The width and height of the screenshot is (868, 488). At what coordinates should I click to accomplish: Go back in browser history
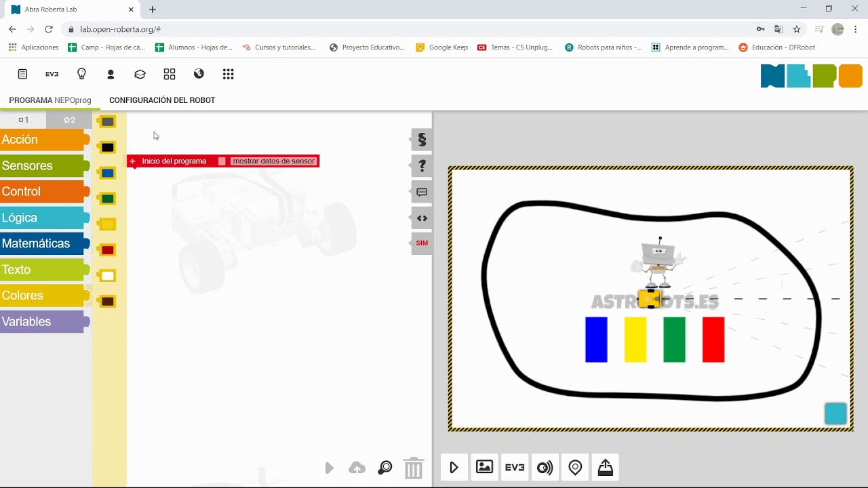coord(12,29)
